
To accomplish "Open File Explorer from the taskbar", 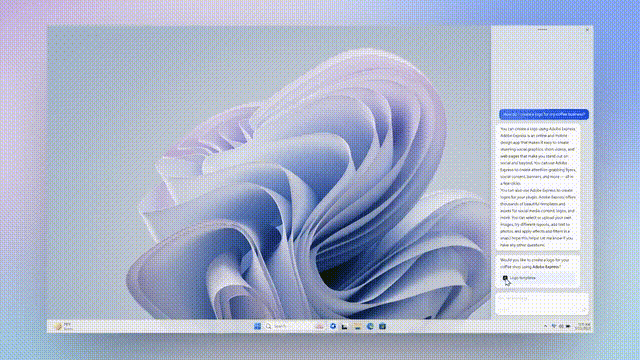I will point(358,326).
